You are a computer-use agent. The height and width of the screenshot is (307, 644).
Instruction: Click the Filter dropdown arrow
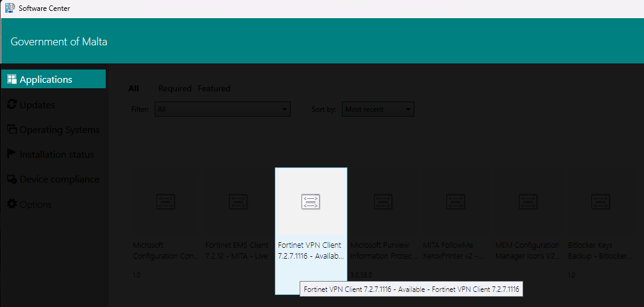(x=284, y=109)
